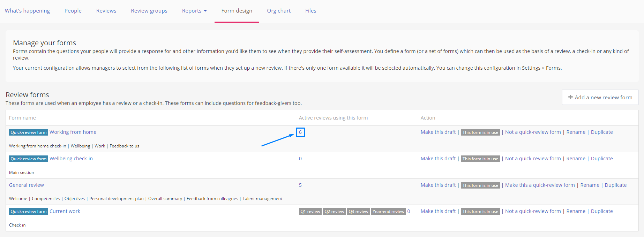Click the Year-end review tag
Viewport: 644px width, 237px height.
tap(388, 212)
